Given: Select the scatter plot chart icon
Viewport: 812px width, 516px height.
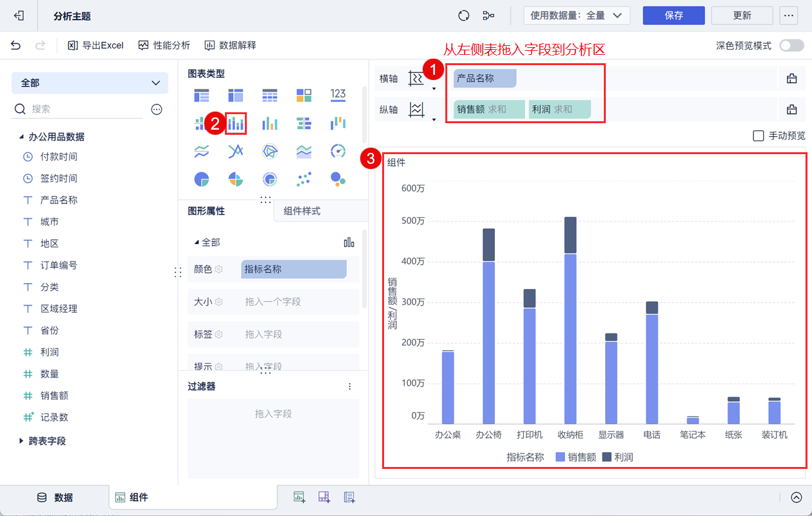Looking at the screenshot, I should [x=304, y=179].
